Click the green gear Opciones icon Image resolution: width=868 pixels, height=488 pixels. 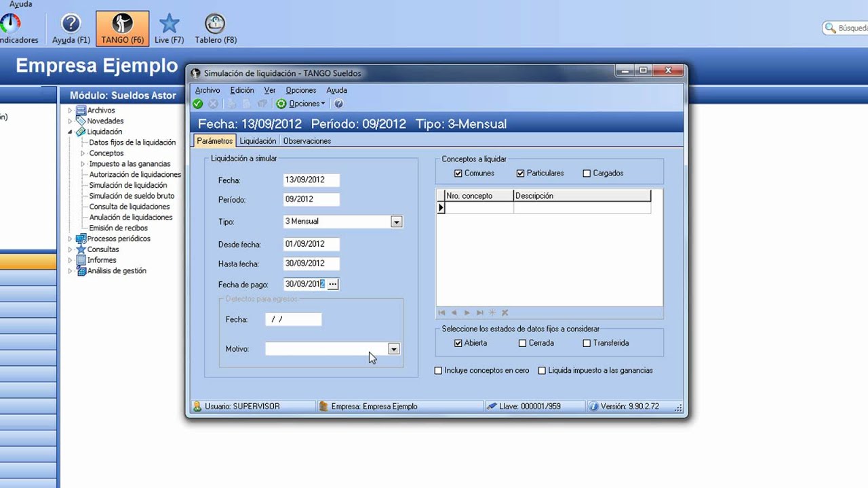281,104
